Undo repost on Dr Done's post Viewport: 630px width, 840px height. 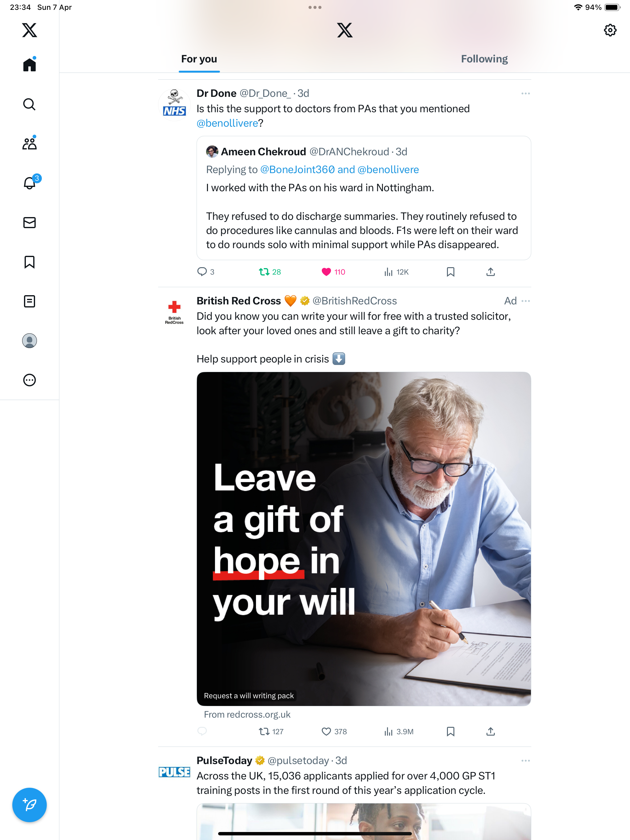270,272
